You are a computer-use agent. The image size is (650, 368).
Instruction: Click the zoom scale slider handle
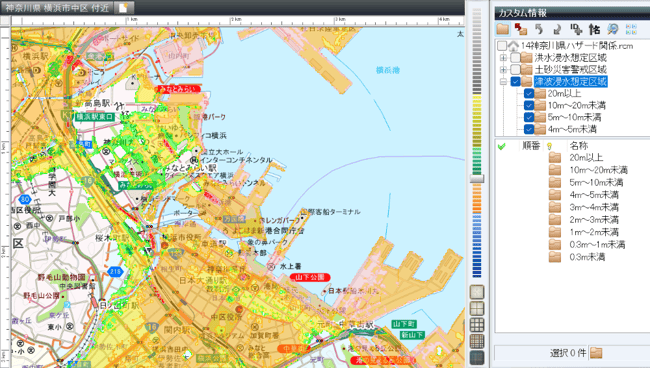point(477,179)
